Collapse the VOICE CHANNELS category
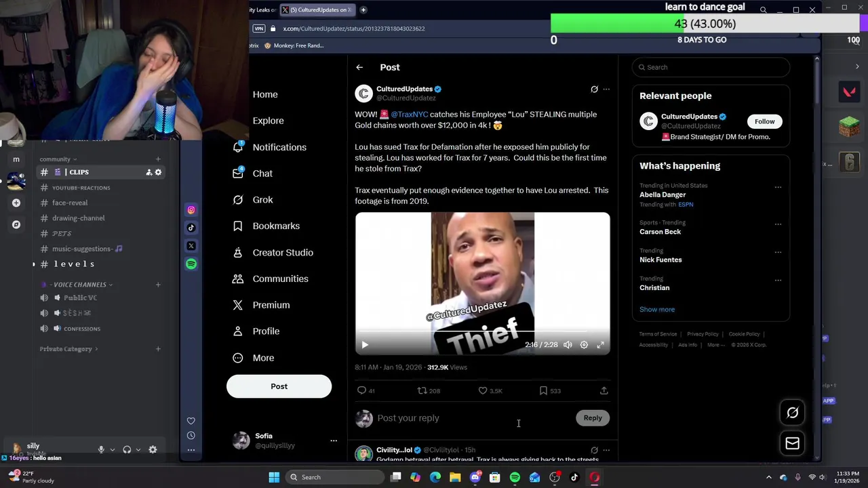Viewport: 868px width, 488px height. (x=80, y=285)
